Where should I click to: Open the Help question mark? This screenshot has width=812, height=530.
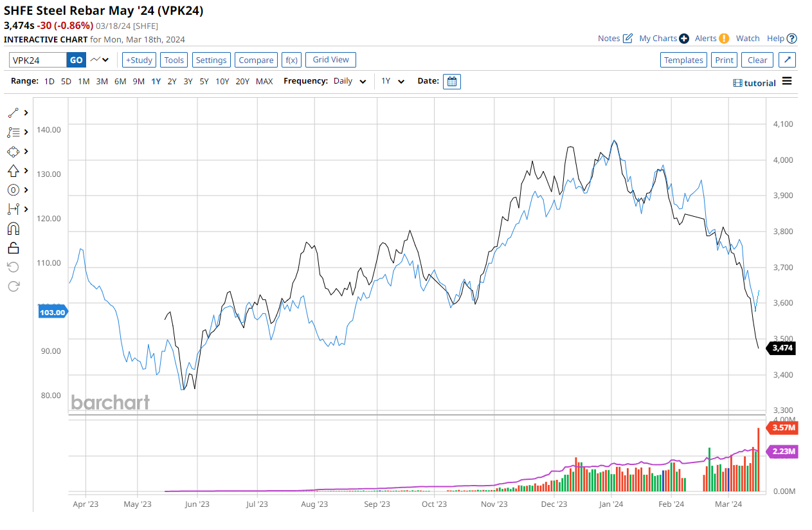point(791,39)
